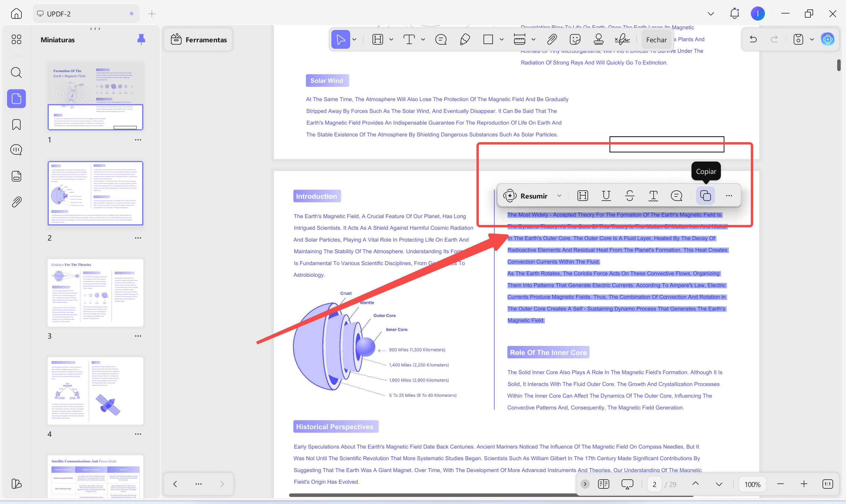Open the bookmarks panel in left sidebar

pos(16,125)
